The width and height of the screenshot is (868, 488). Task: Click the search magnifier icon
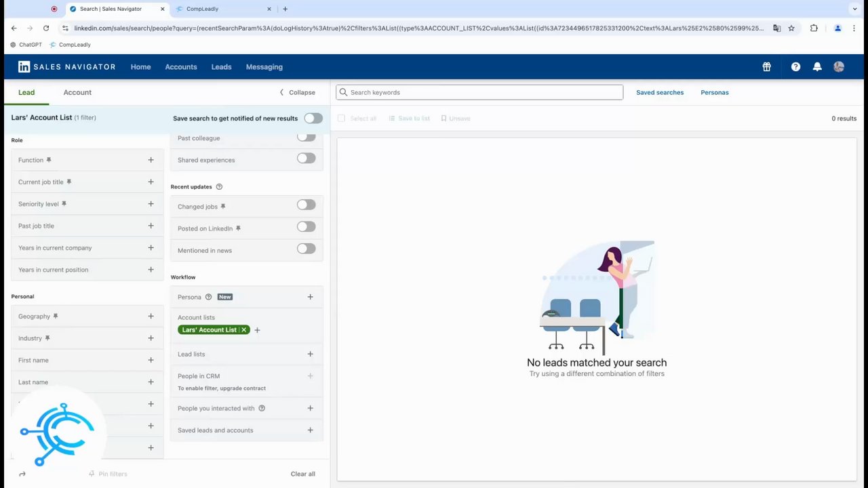point(344,92)
